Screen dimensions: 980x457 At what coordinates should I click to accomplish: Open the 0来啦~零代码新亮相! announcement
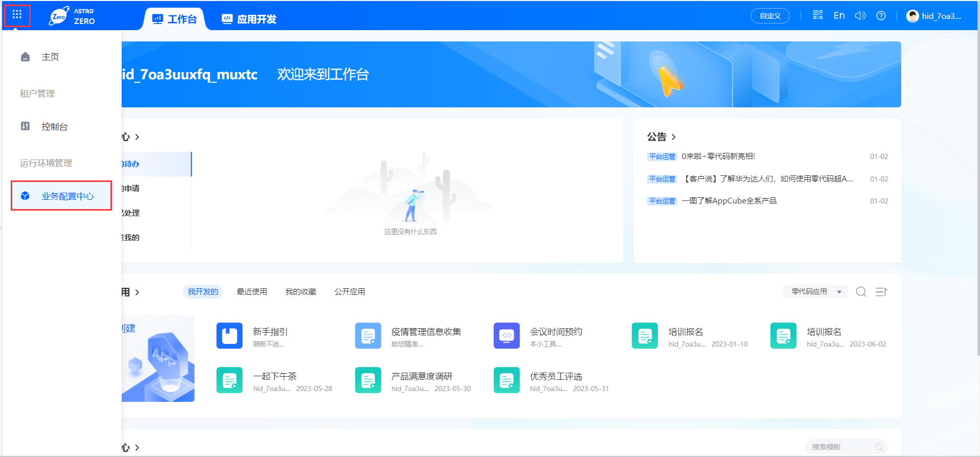pos(718,156)
